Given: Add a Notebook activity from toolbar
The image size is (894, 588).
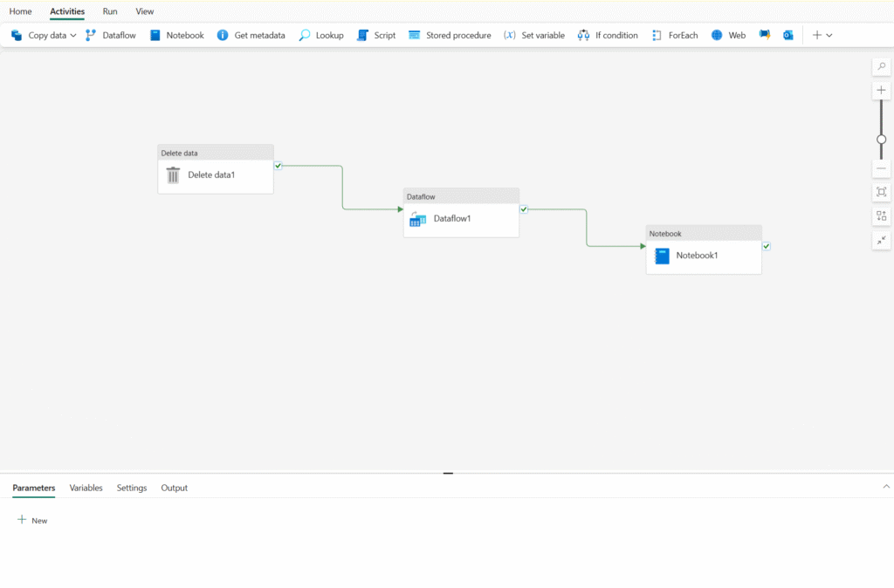Looking at the screenshot, I should [176, 35].
